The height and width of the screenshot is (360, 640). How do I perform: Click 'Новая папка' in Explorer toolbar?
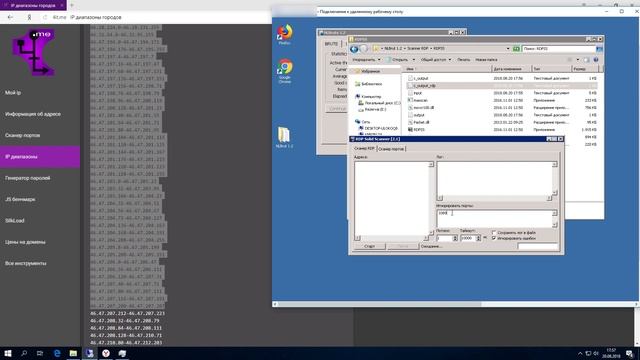tap(486, 60)
